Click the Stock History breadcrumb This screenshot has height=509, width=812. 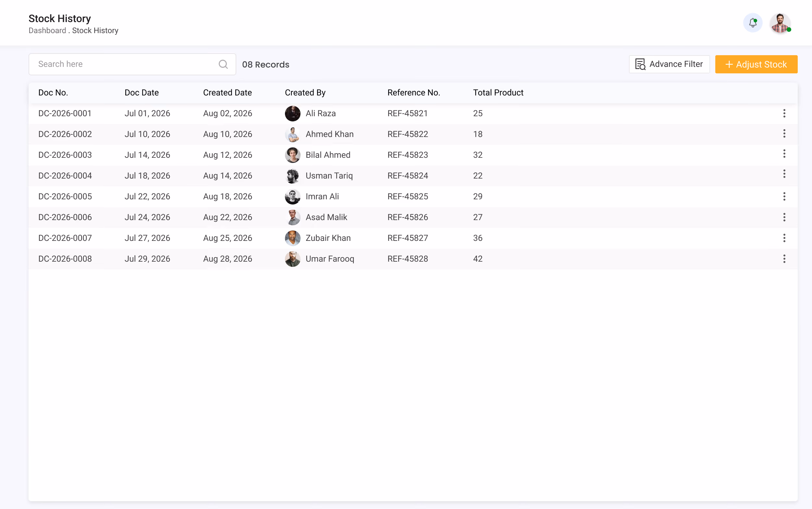pos(95,31)
